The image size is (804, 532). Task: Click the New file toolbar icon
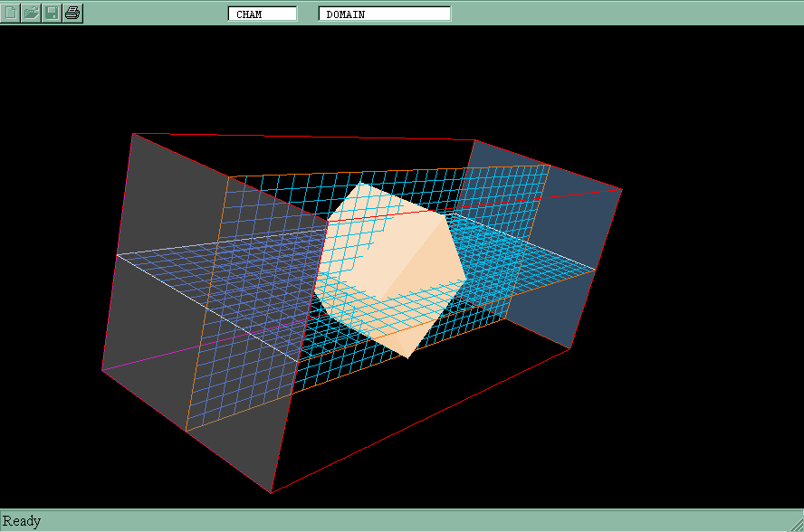(11, 13)
